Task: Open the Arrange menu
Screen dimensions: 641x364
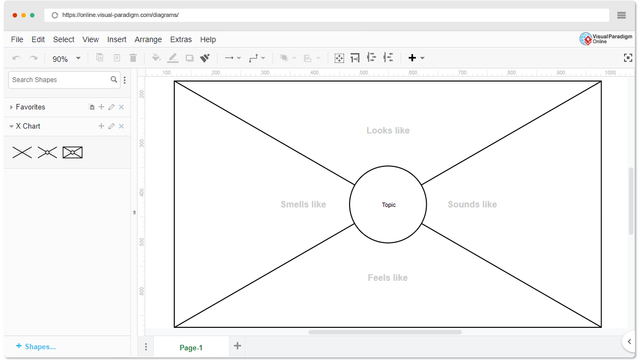Action: 148,39
